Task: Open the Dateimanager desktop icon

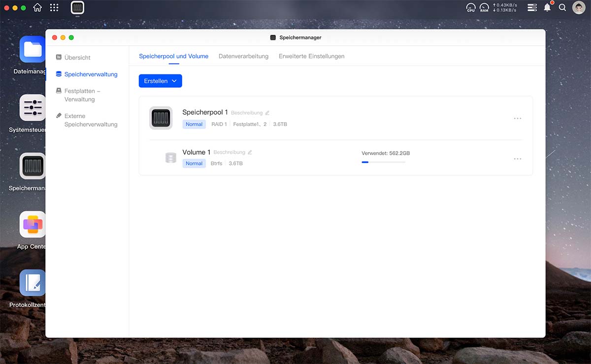Action: [x=33, y=49]
